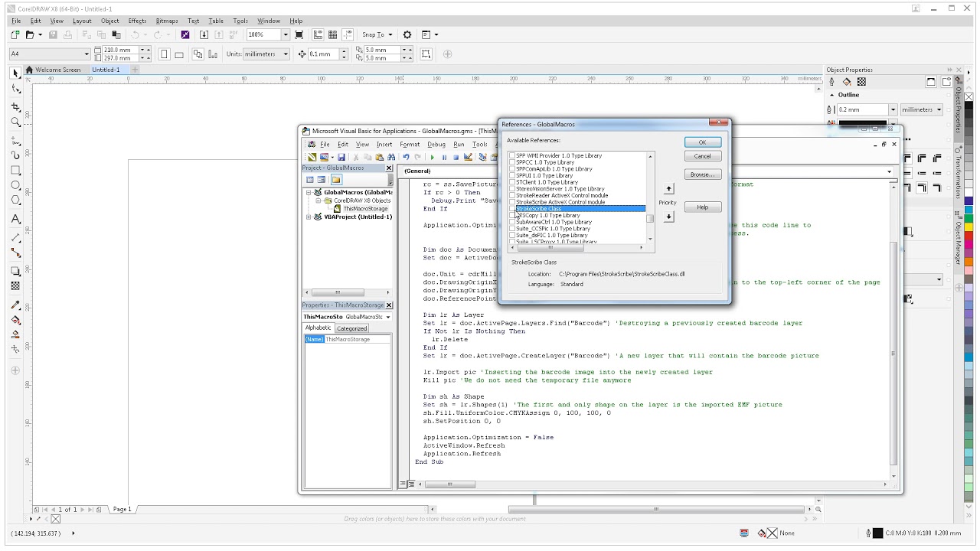Select the Connector tool
The width and height of the screenshot is (980, 551).
[15, 253]
